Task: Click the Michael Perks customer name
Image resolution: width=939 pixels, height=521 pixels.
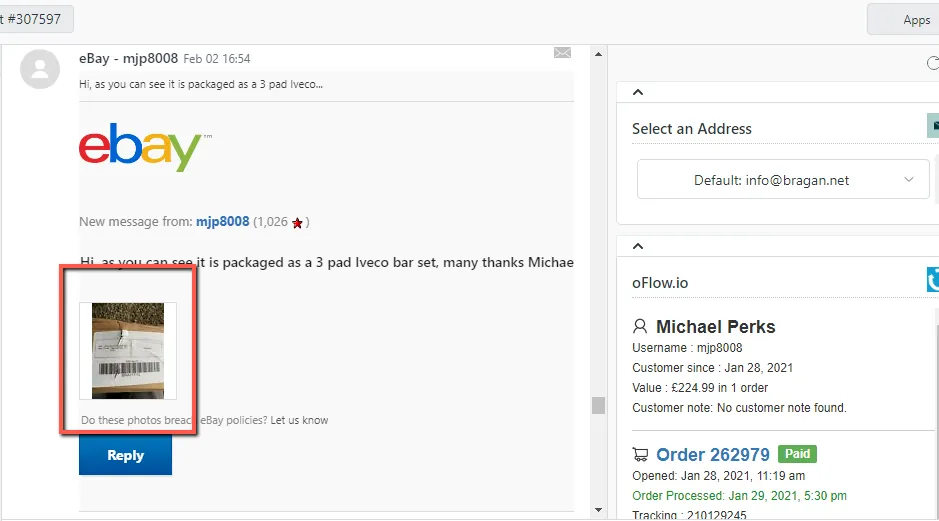Action: 716,326
